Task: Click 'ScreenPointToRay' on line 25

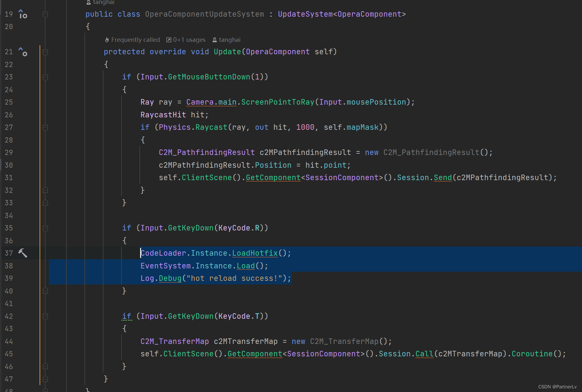Action: point(278,102)
